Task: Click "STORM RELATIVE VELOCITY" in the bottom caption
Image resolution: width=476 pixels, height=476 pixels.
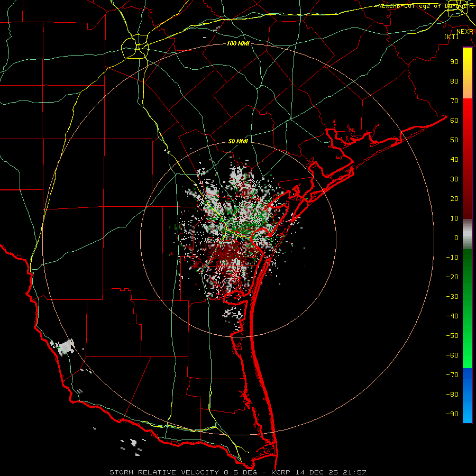Action: [165, 472]
